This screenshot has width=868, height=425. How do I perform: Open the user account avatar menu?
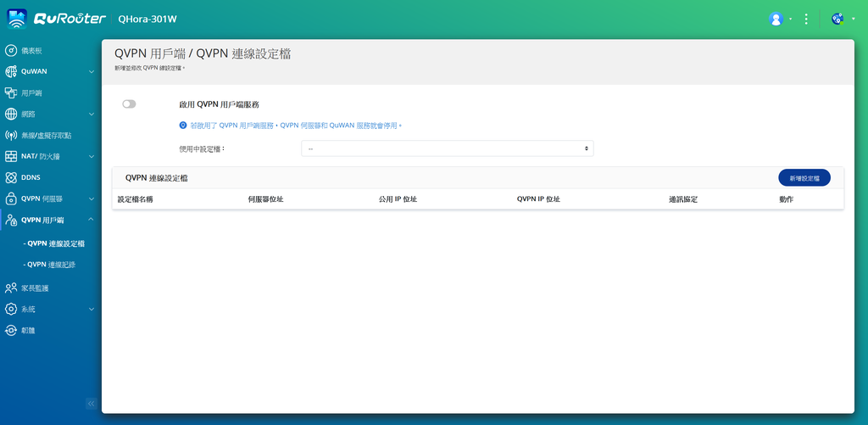(x=776, y=19)
